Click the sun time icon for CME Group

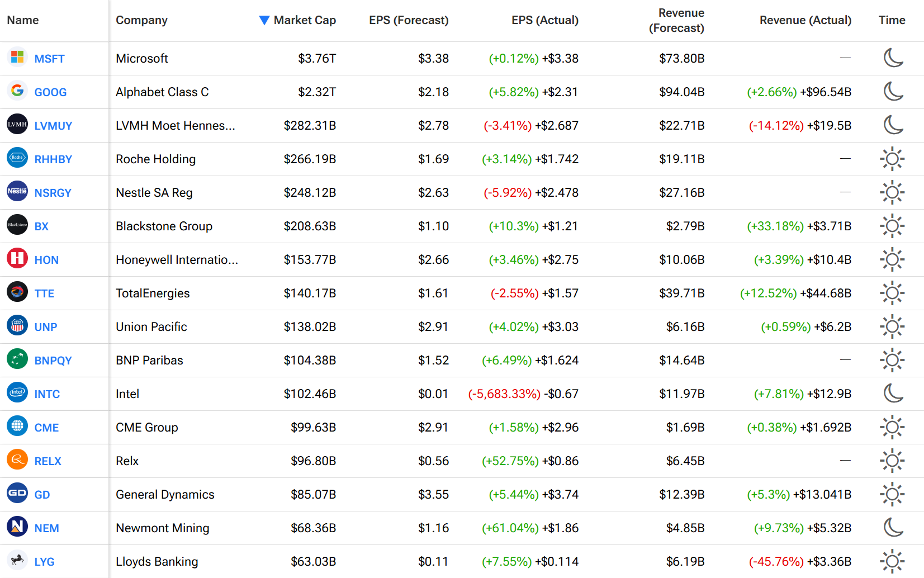coord(892,427)
